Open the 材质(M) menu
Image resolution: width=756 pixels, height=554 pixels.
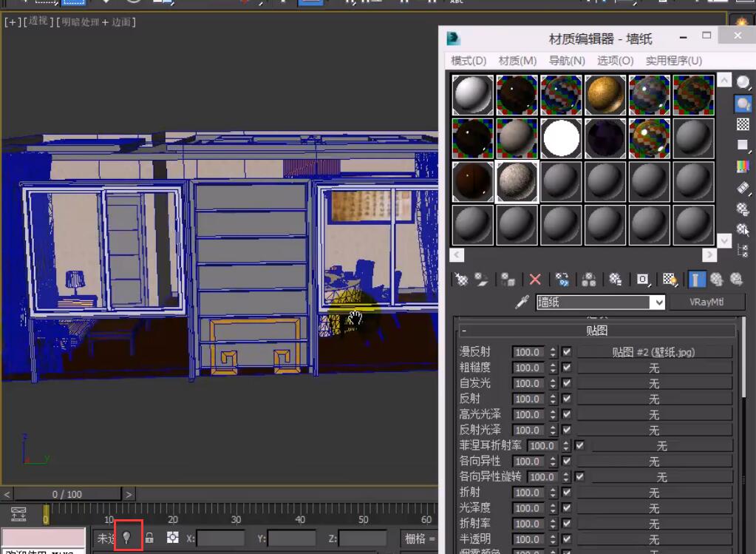point(517,61)
